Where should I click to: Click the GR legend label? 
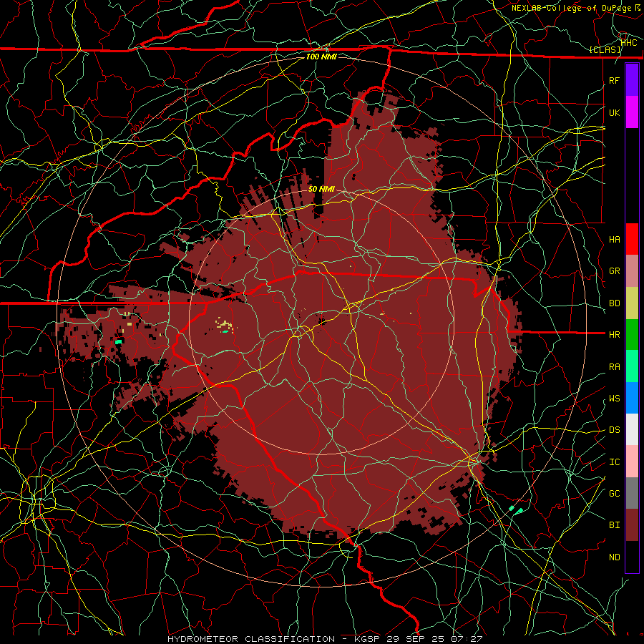pos(614,271)
